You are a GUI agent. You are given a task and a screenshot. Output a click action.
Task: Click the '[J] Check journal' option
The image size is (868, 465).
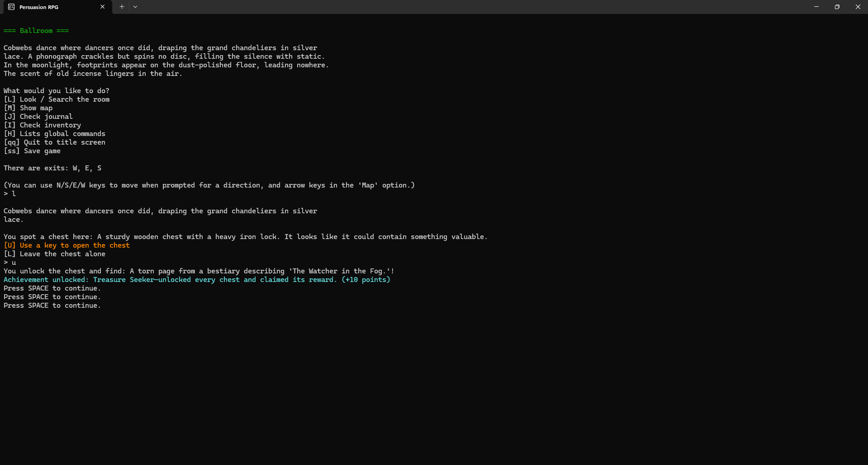pyautogui.click(x=38, y=117)
